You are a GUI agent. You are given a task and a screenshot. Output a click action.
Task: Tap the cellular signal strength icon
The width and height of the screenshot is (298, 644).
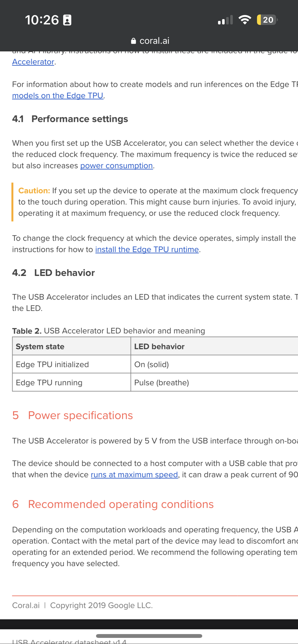click(225, 20)
